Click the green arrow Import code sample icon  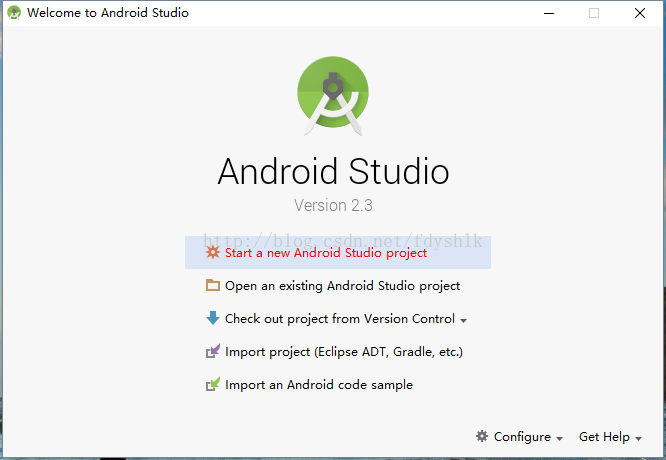(x=213, y=384)
